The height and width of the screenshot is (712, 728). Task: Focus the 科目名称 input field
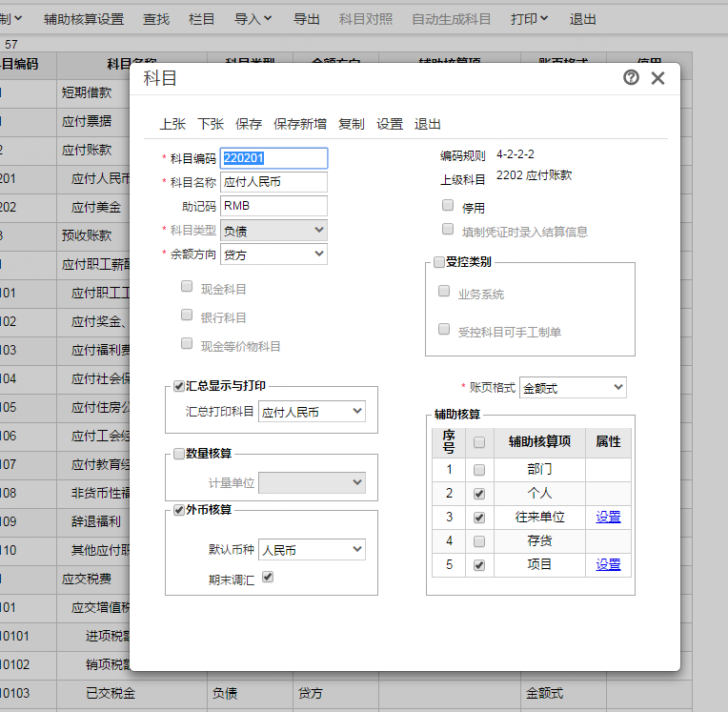coord(273,182)
